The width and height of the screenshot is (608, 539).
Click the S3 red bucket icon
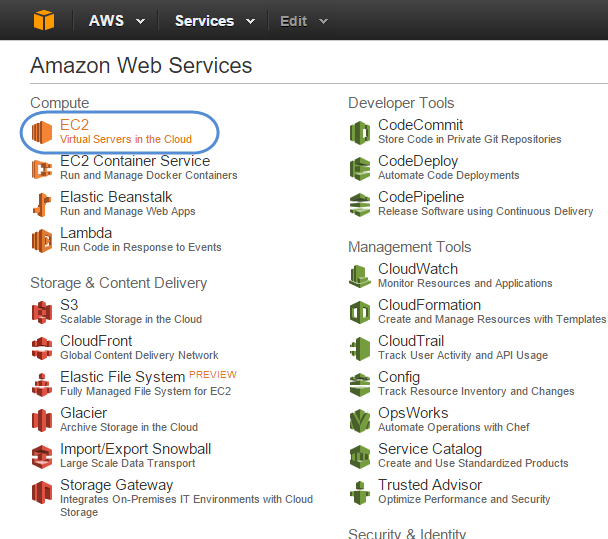coord(42,312)
